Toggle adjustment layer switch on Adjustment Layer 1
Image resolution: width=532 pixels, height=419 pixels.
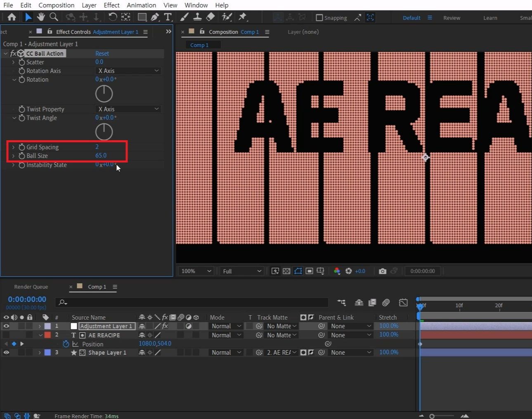click(x=189, y=326)
